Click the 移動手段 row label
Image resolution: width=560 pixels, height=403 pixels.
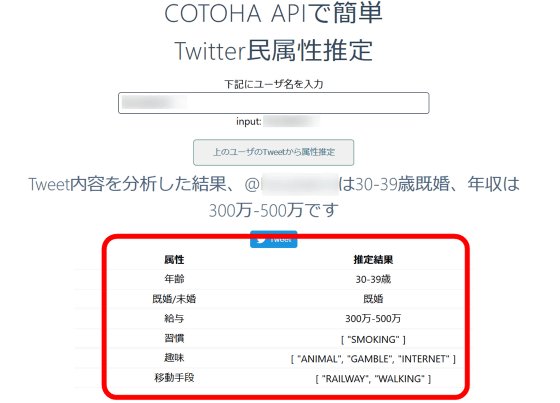click(174, 377)
